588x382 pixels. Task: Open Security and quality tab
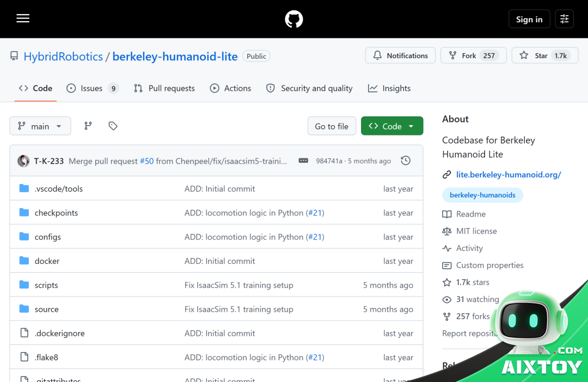click(x=309, y=88)
